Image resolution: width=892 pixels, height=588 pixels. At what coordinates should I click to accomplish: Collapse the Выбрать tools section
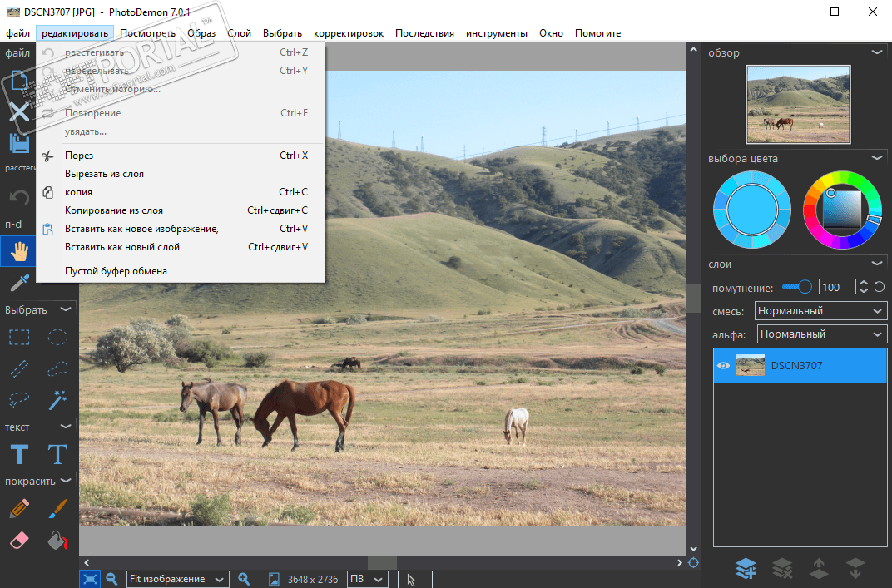pyautogui.click(x=66, y=309)
